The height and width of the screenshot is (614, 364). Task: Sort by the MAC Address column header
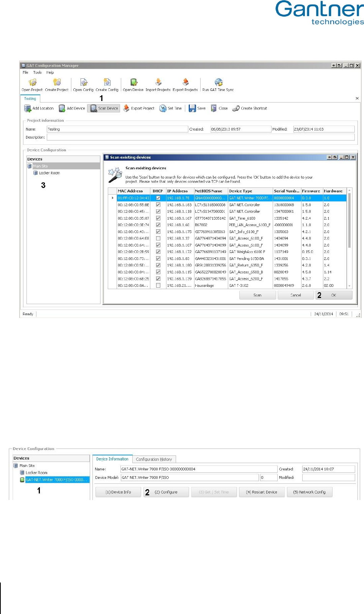(x=133, y=191)
